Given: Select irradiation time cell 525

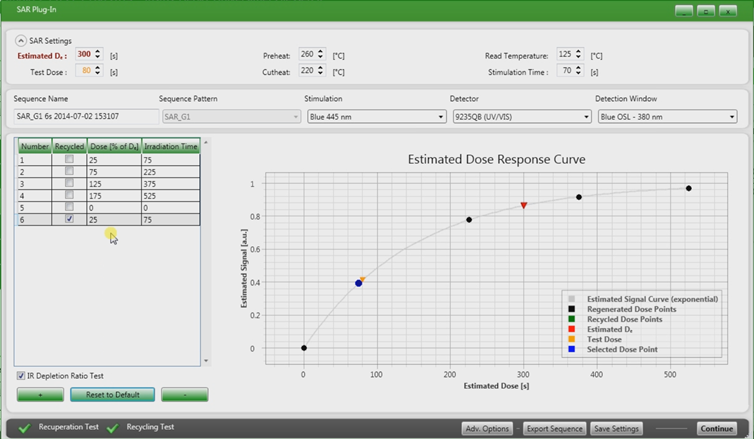Looking at the screenshot, I should pos(171,196).
